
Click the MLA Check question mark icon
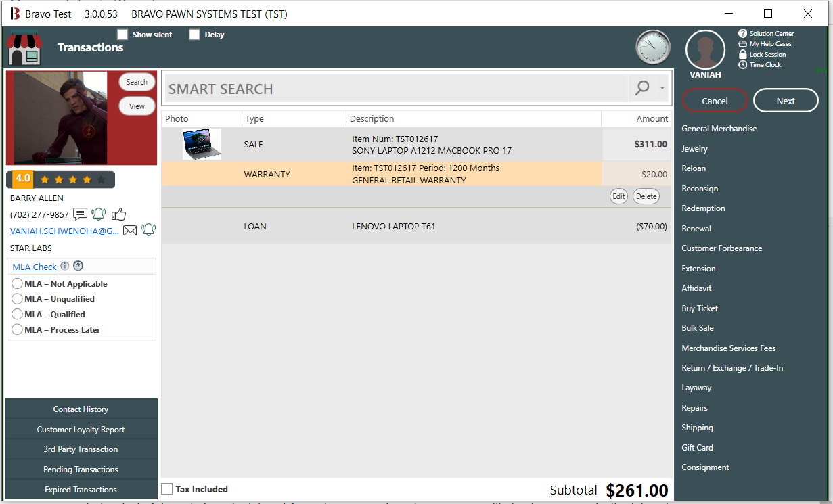click(78, 267)
